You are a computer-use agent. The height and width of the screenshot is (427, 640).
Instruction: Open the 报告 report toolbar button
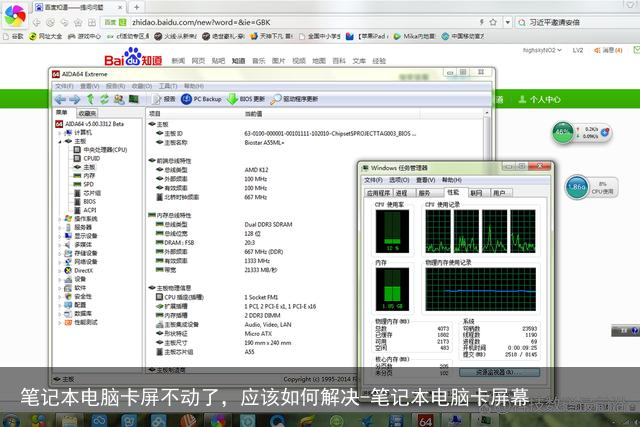click(164, 99)
